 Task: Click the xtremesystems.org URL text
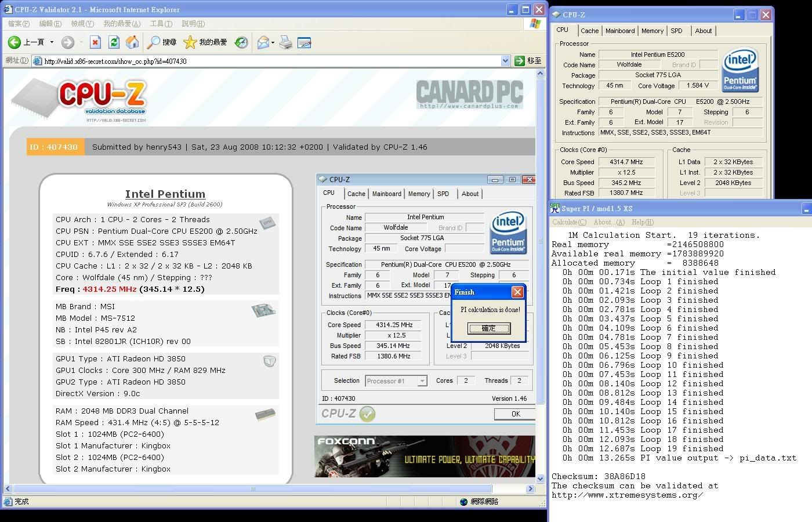(627, 495)
